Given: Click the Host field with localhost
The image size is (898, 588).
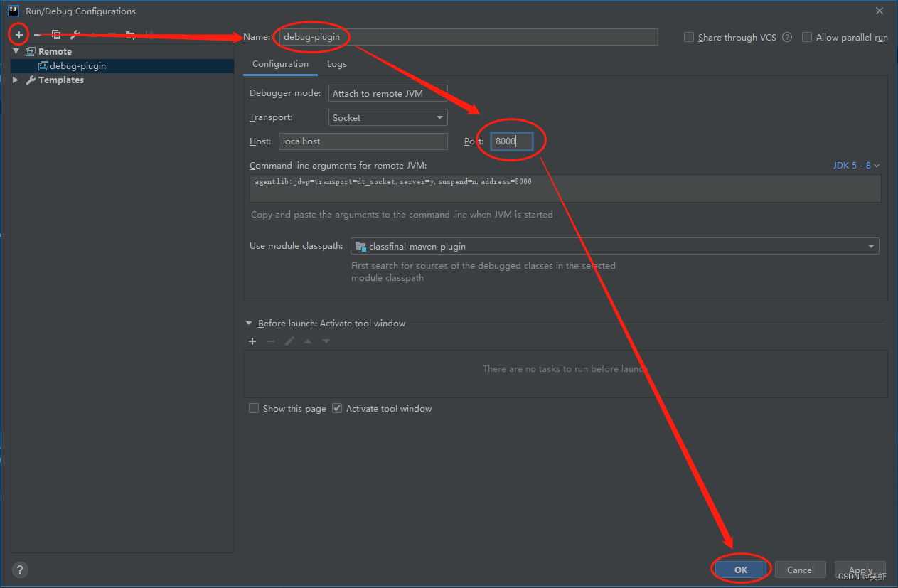Looking at the screenshot, I should pos(363,141).
